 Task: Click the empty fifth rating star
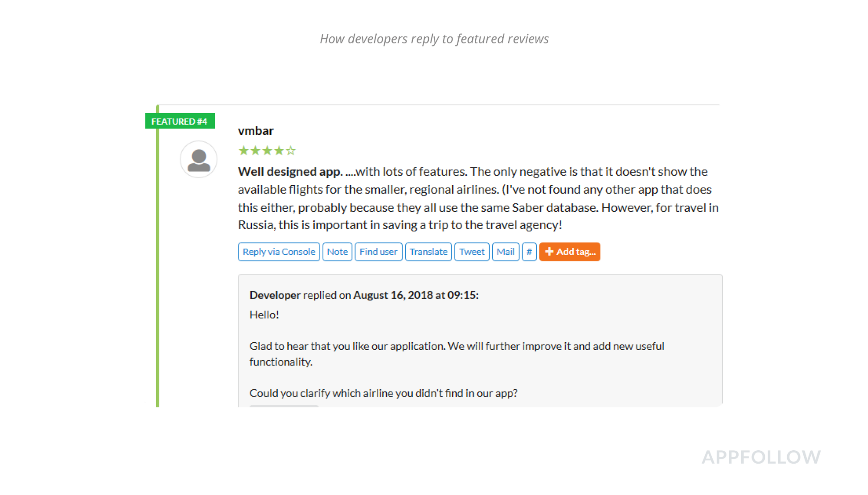tap(291, 151)
